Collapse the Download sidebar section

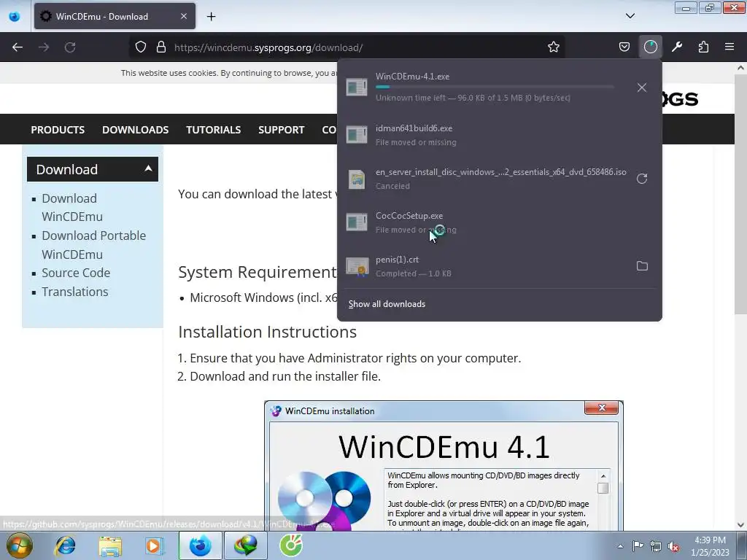coord(93,169)
